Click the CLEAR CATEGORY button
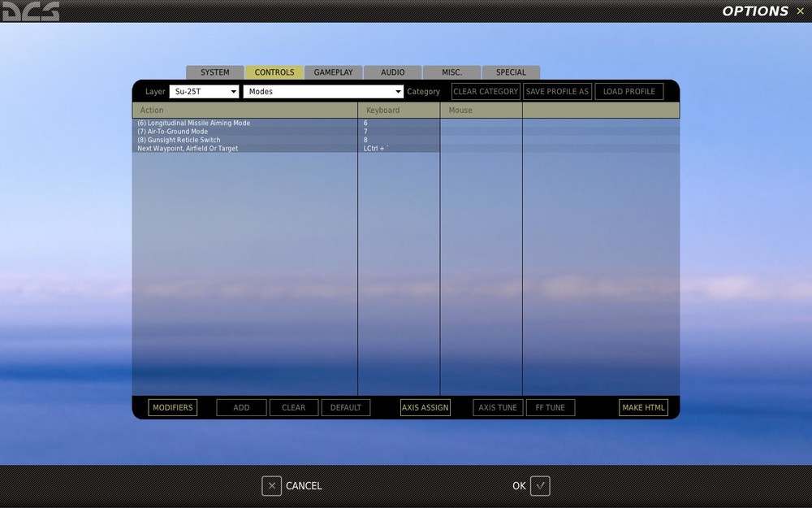The width and height of the screenshot is (812, 508). 486,92
